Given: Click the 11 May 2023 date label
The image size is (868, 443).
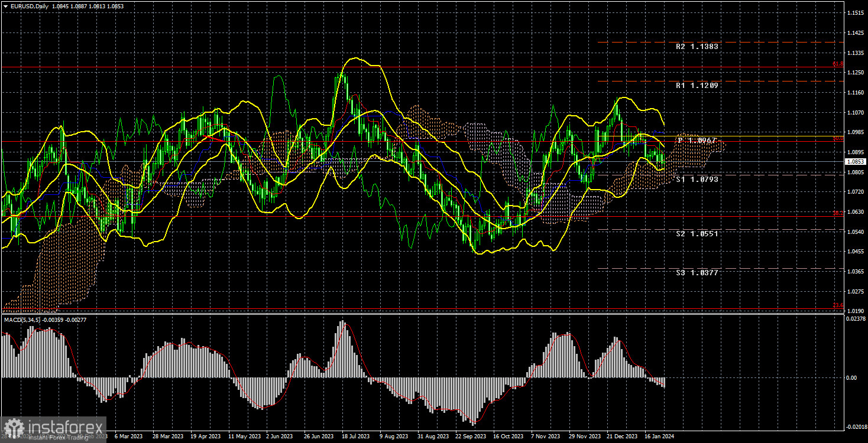Looking at the screenshot, I should pyautogui.click(x=244, y=437).
